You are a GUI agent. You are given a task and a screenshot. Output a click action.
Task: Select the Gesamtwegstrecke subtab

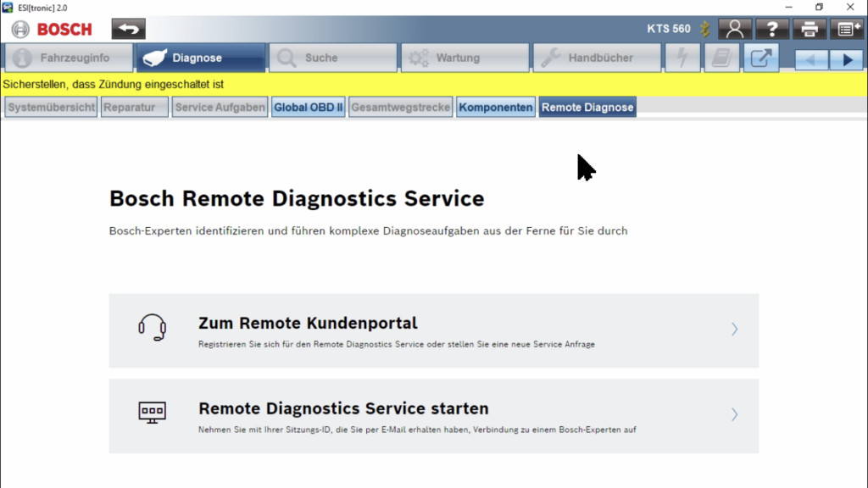coord(401,108)
